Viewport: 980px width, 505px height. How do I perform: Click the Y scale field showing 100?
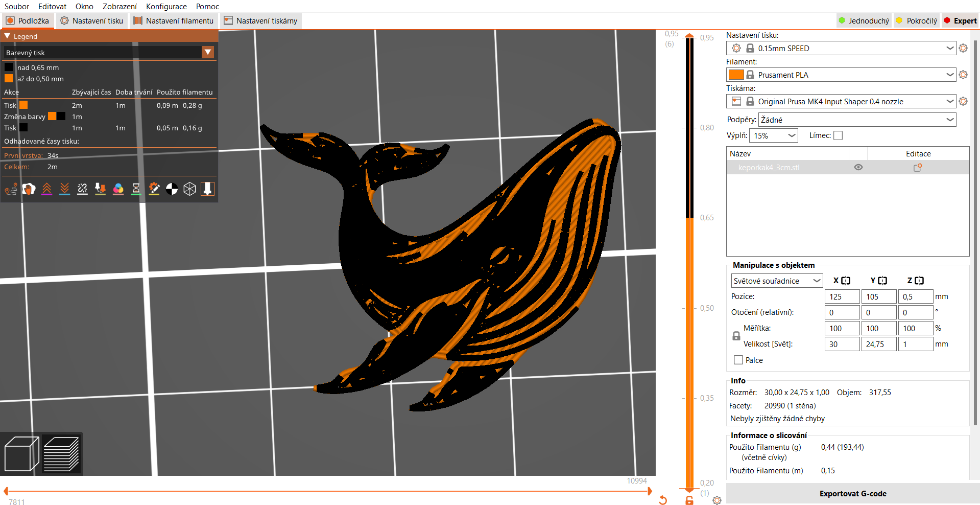pyautogui.click(x=879, y=328)
